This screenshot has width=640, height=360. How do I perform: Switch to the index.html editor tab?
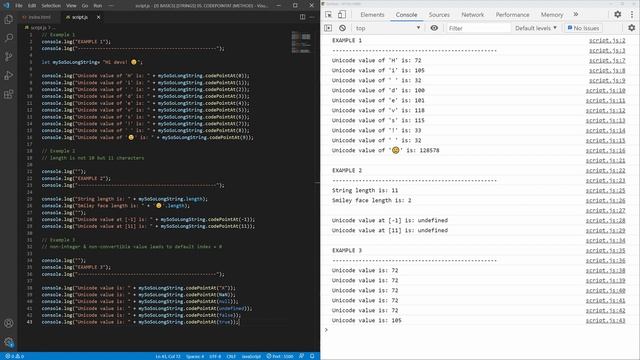[38, 17]
